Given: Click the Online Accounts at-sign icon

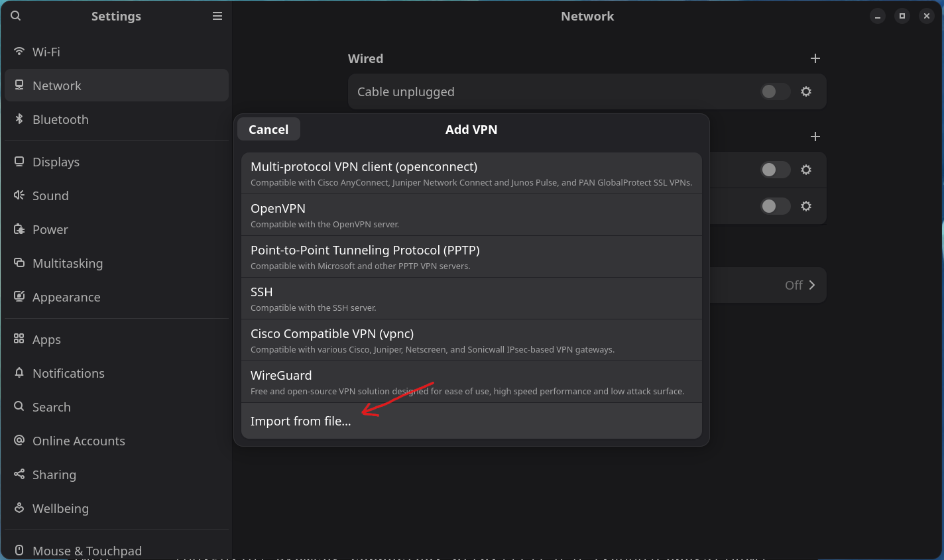Looking at the screenshot, I should tap(19, 441).
